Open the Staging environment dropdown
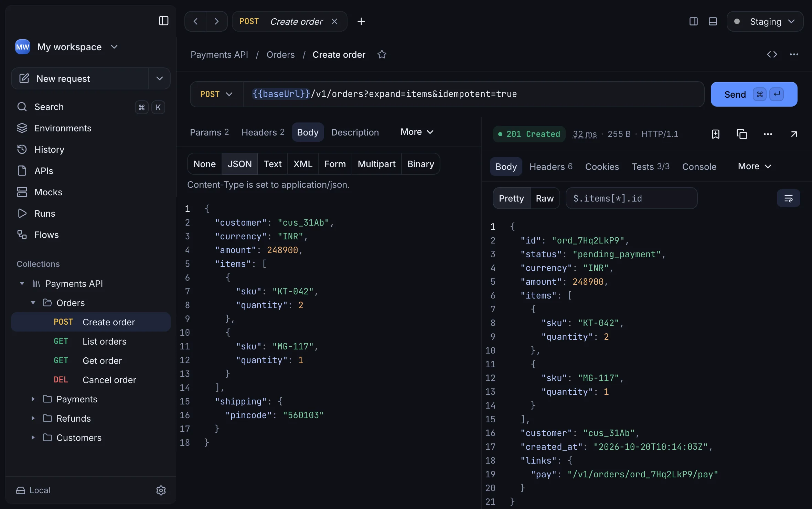The image size is (812, 509). [765, 21]
